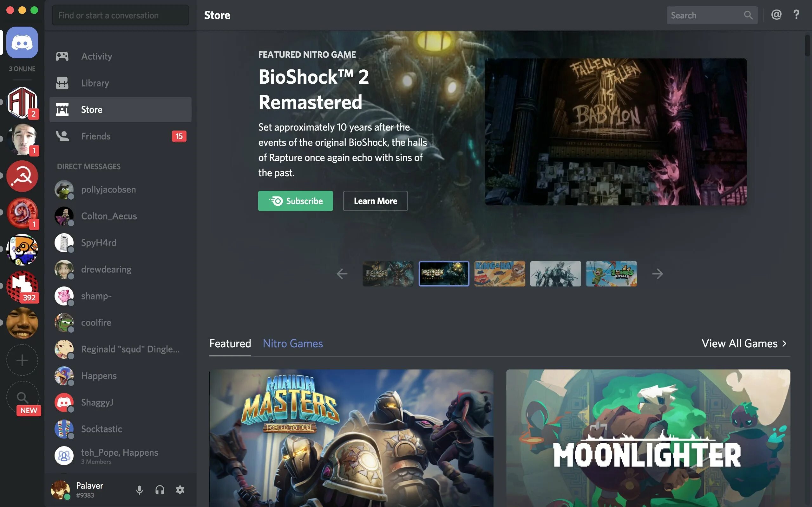Select the BioShock 2 carousel thumbnail

pos(444,273)
